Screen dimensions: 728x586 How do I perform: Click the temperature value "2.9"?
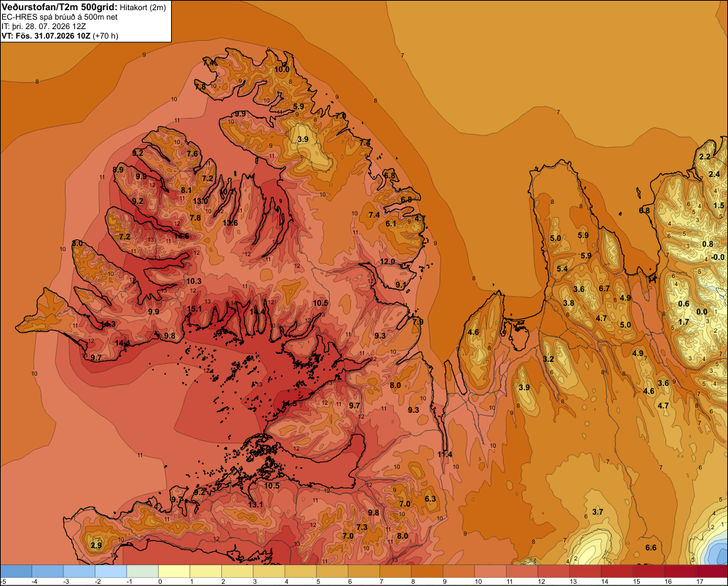point(96,545)
